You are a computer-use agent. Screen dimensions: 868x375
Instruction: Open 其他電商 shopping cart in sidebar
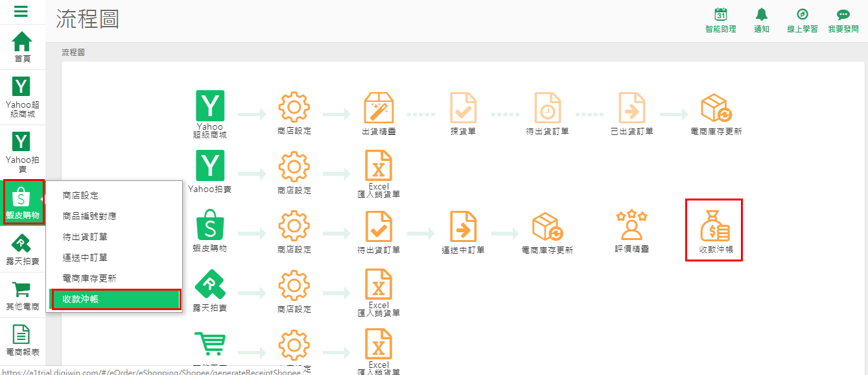pos(22,296)
